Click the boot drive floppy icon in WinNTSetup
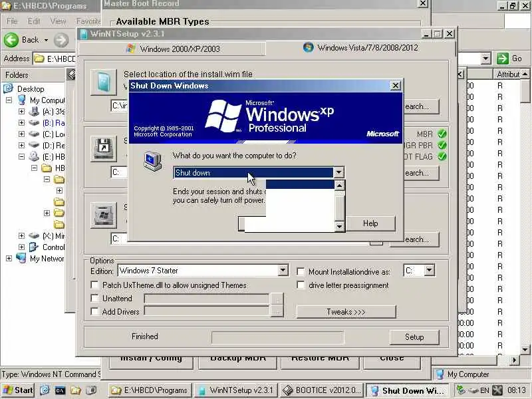Screen dimensions: 532x399 [104, 148]
